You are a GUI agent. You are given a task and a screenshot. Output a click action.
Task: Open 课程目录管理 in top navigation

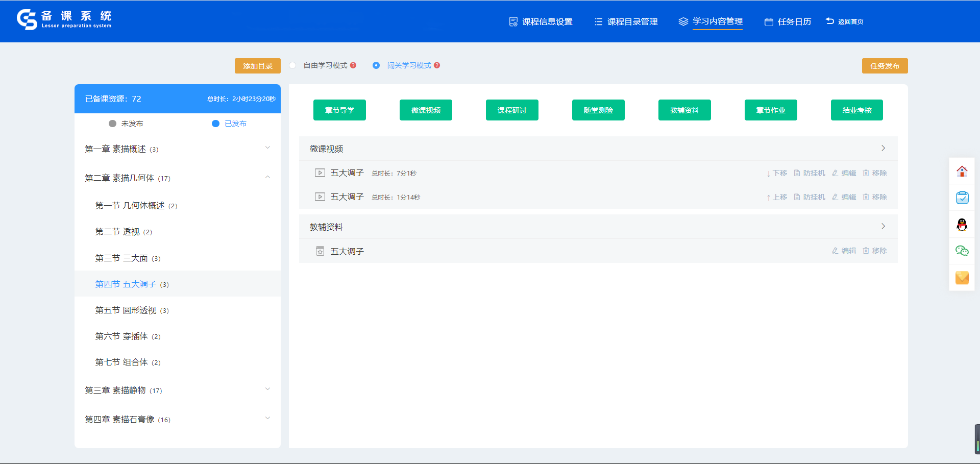point(626,21)
